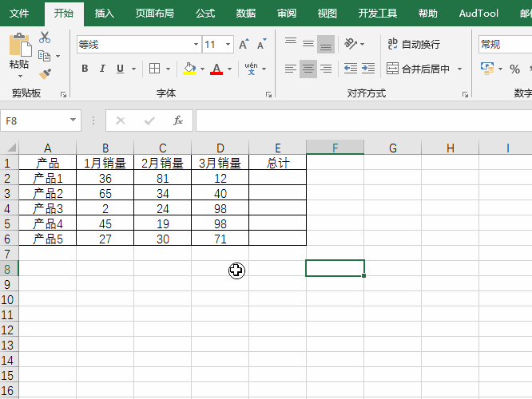Click the accounting number format icon
Image resolution: width=532 pixels, height=399 pixels.
(487, 69)
